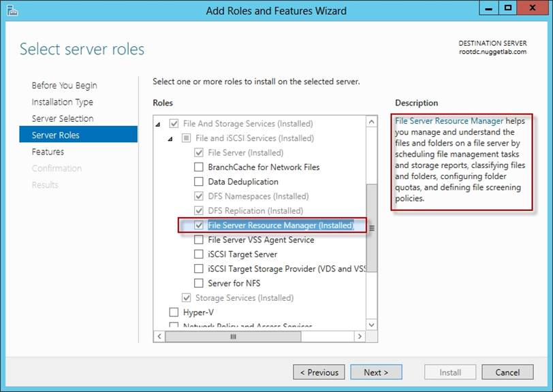This screenshot has width=553, height=392.
Task: Check the Hyper-V role checkbox
Action: (174, 312)
